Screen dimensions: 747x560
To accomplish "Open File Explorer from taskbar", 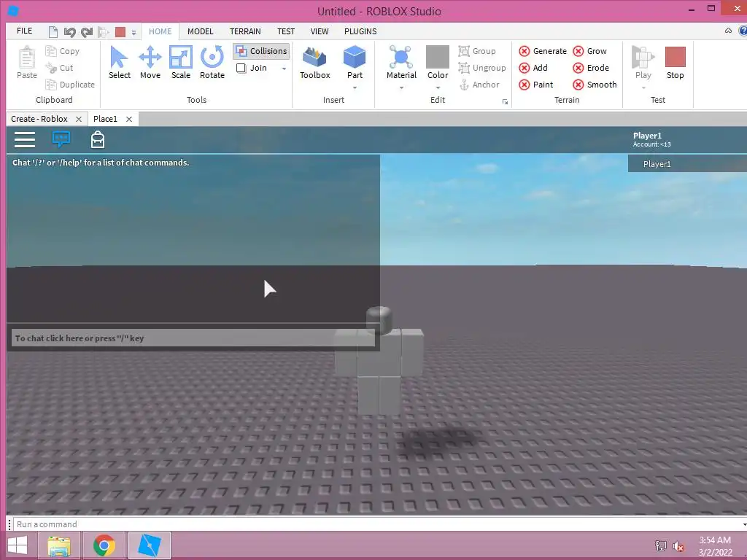I will click(59, 545).
